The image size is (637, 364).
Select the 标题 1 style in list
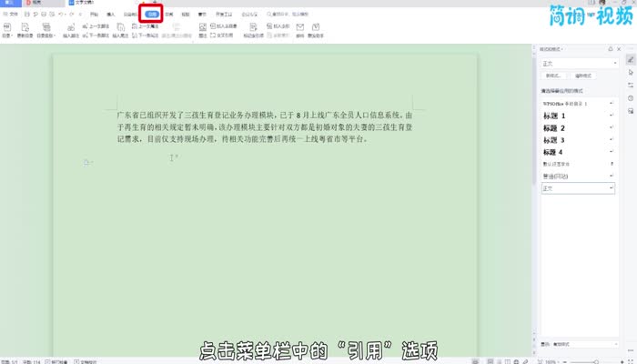555,116
